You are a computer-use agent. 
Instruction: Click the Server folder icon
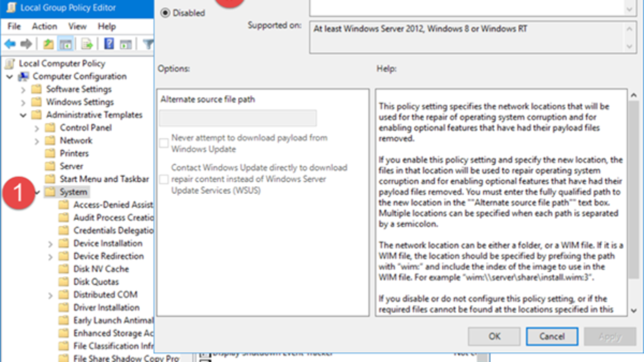(50, 166)
